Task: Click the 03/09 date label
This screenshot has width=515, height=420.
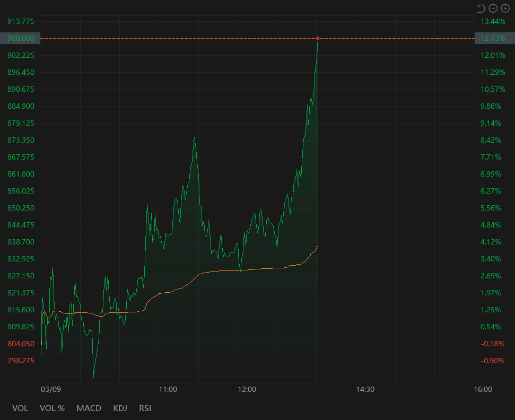Action: 51,389
